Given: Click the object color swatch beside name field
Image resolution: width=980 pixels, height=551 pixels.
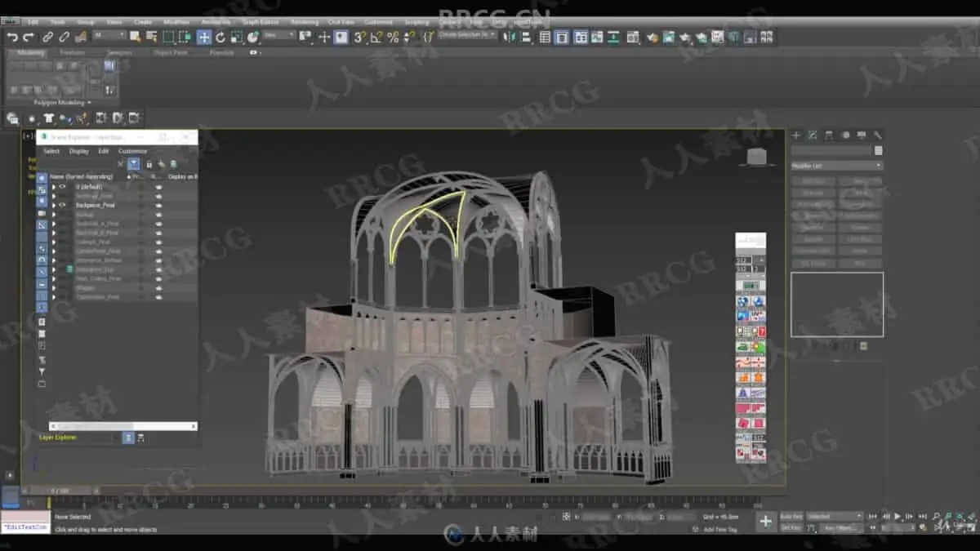Looking at the screenshot, I should click(879, 151).
